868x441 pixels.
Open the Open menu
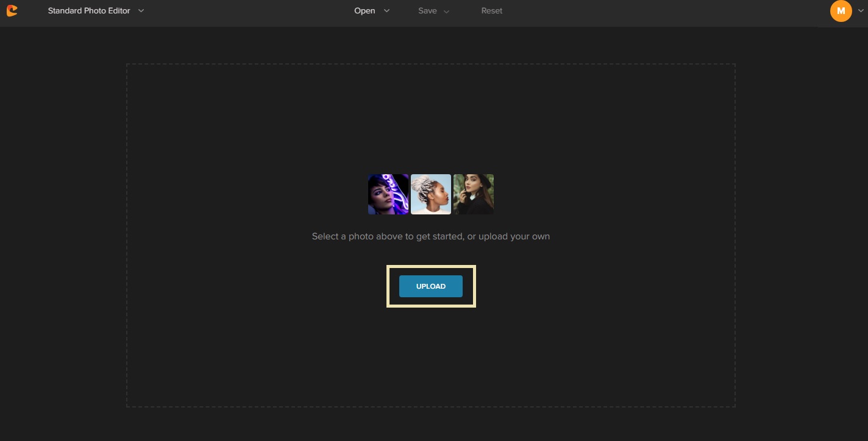[x=365, y=11]
